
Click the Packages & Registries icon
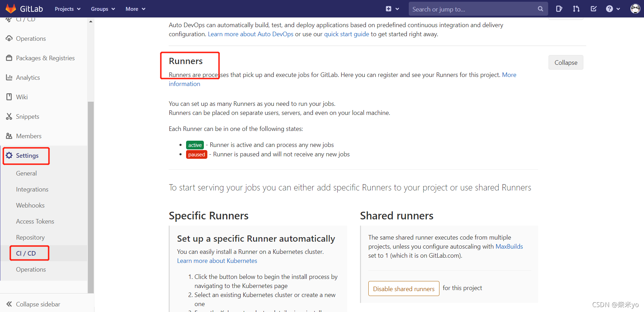pos(9,58)
